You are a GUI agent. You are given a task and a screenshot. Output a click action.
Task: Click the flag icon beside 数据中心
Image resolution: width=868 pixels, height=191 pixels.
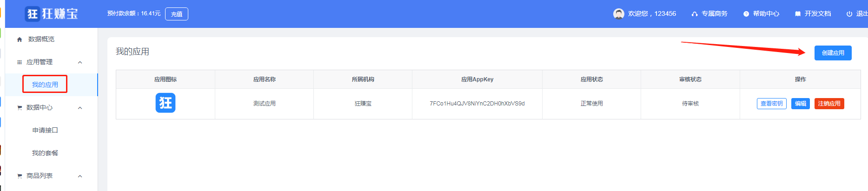(x=20, y=108)
